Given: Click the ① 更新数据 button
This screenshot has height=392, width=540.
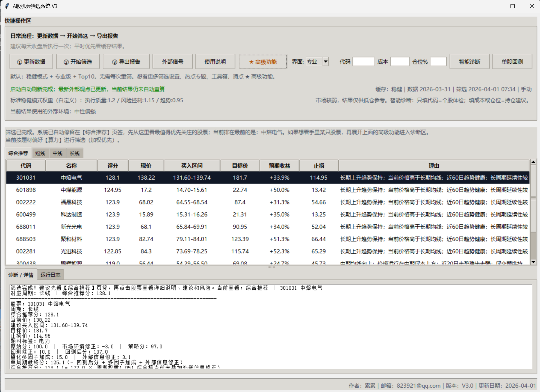Looking at the screenshot, I should click(31, 62).
